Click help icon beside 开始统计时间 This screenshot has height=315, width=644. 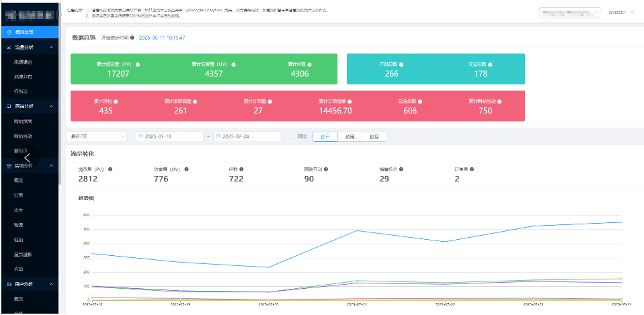click(x=132, y=38)
